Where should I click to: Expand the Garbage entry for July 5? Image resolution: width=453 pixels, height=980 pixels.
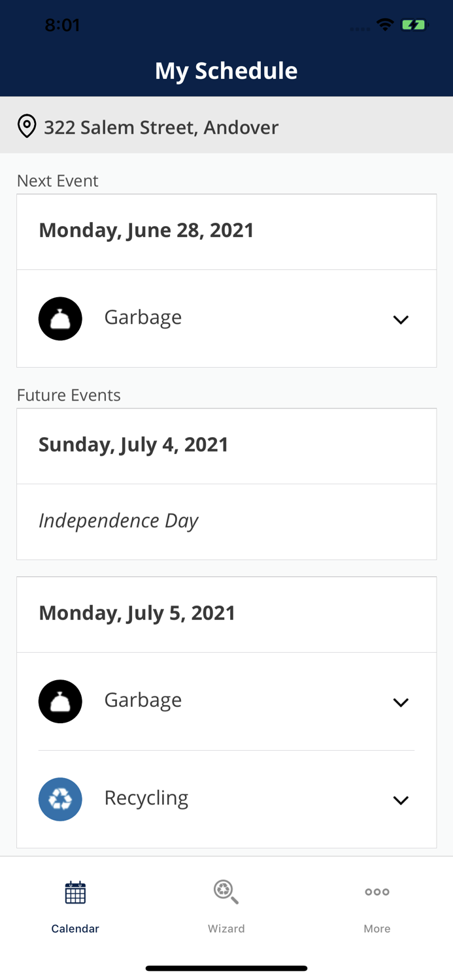point(401,702)
